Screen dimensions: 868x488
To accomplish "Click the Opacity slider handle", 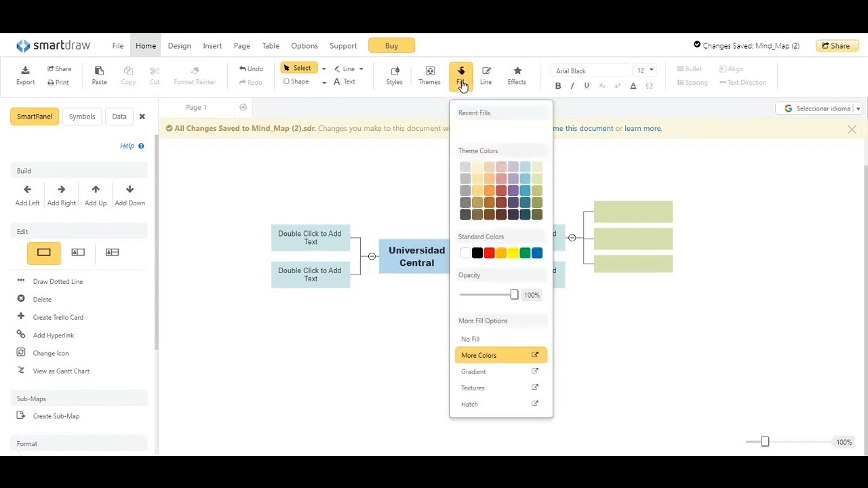I will pyautogui.click(x=514, y=294).
